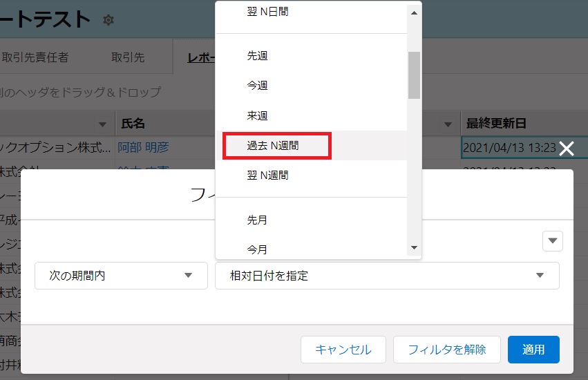Viewport: 588px width, 380px height.
Task: Choose 今月 from the list
Action: pos(312,247)
